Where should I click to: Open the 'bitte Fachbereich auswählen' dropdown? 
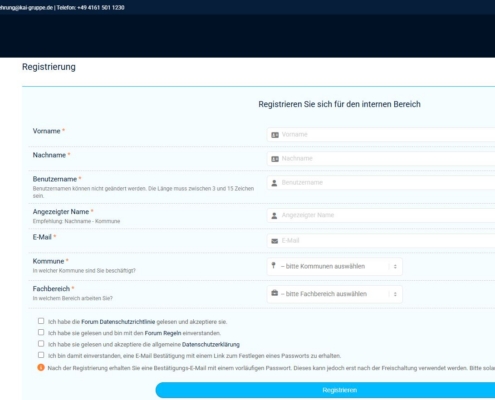(335, 294)
